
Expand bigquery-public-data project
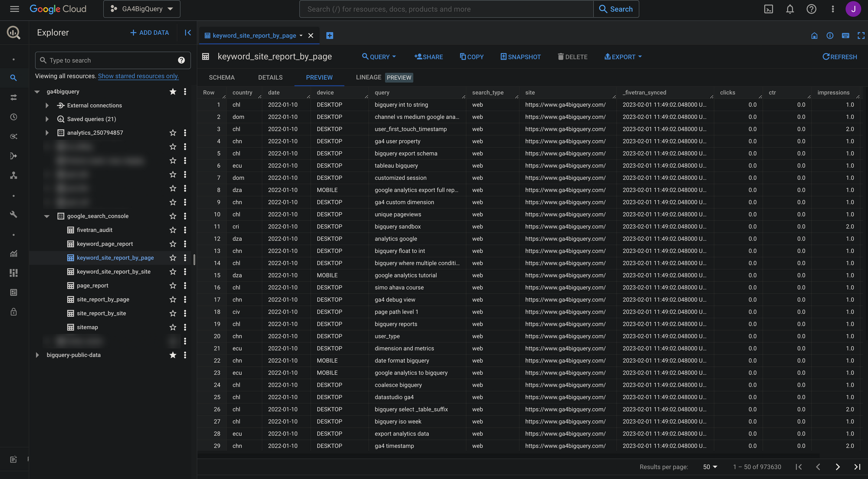tap(37, 355)
